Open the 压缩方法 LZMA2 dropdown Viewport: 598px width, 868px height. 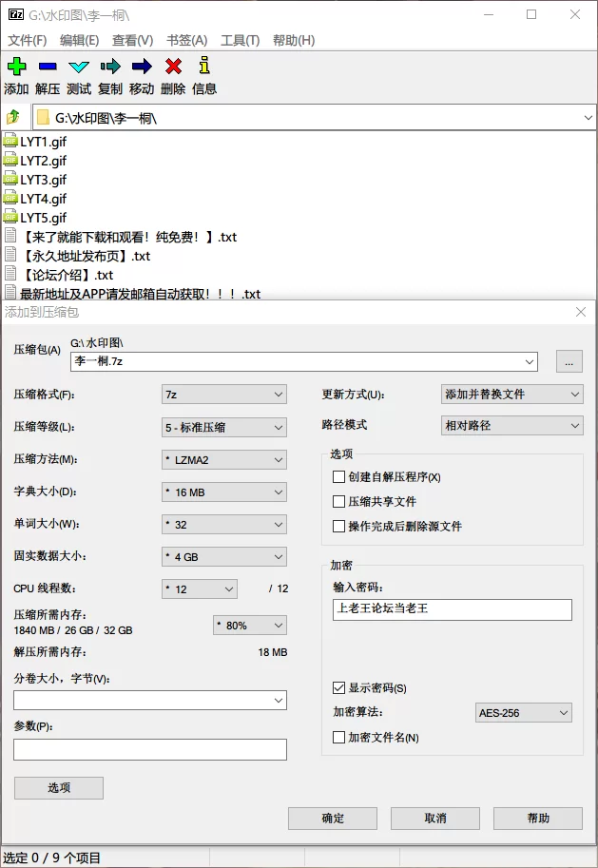[x=224, y=459]
